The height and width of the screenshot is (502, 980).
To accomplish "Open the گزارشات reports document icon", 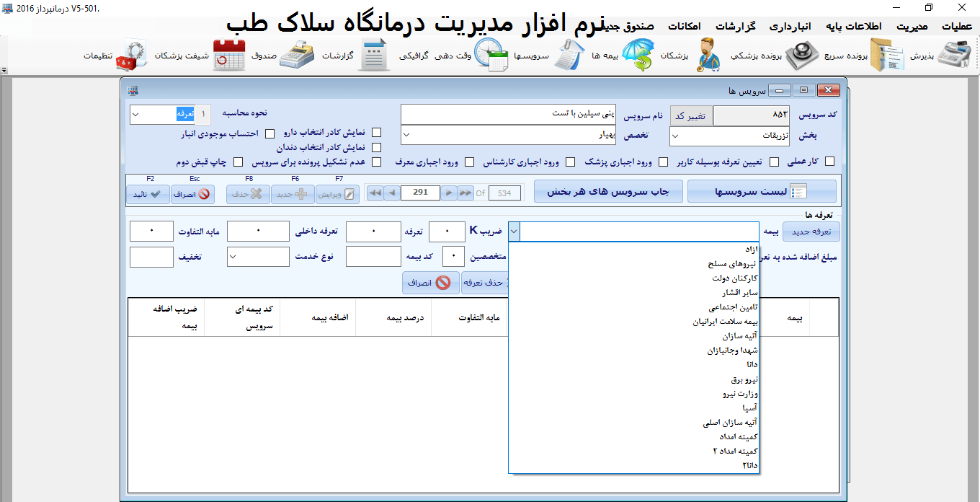I will [374, 56].
